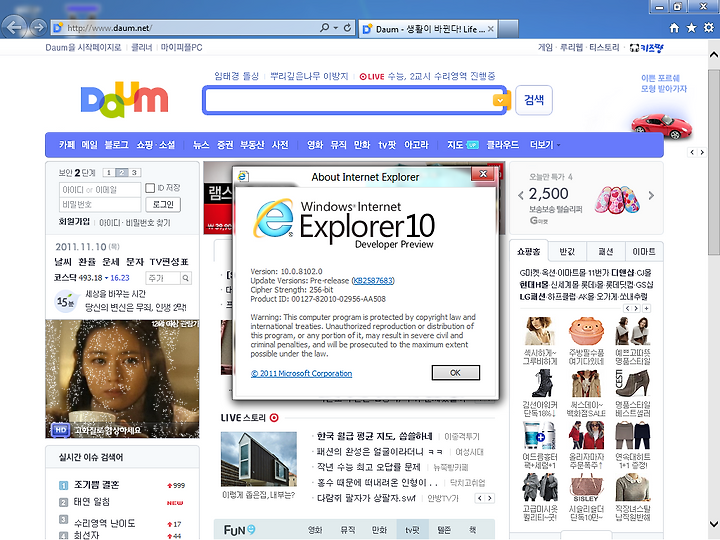720x540 pixels.
Task: Show next special deal item arrow
Action: click(x=651, y=195)
